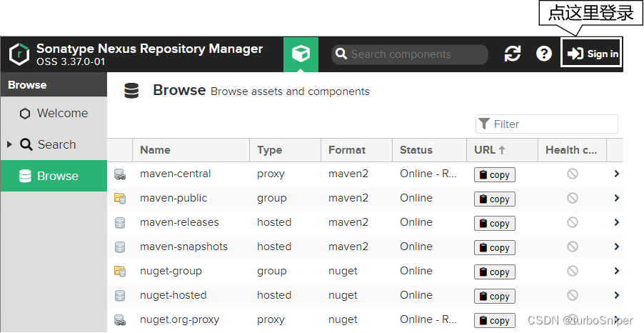Open the Browse cube icon in header
Viewport: 644px width, 333px height.
(301, 54)
